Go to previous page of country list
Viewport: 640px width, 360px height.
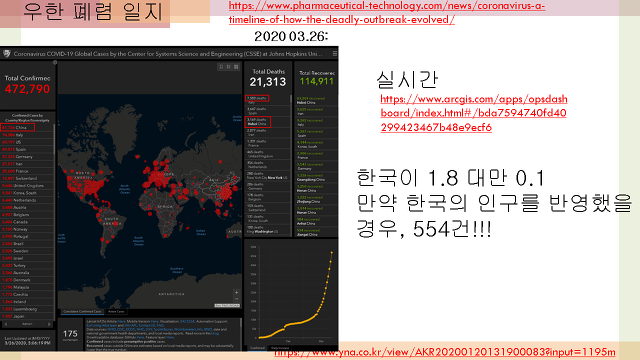point(6,324)
